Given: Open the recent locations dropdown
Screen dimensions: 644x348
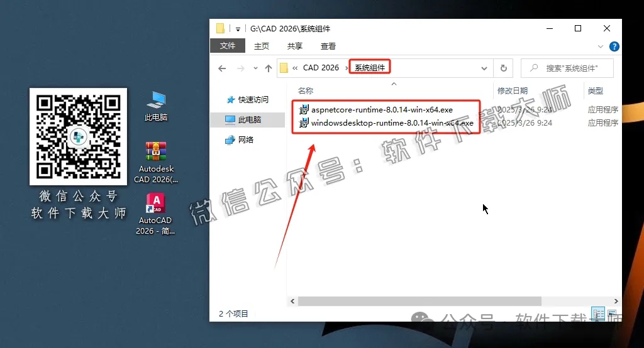Looking at the screenshot, I should pos(255,68).
